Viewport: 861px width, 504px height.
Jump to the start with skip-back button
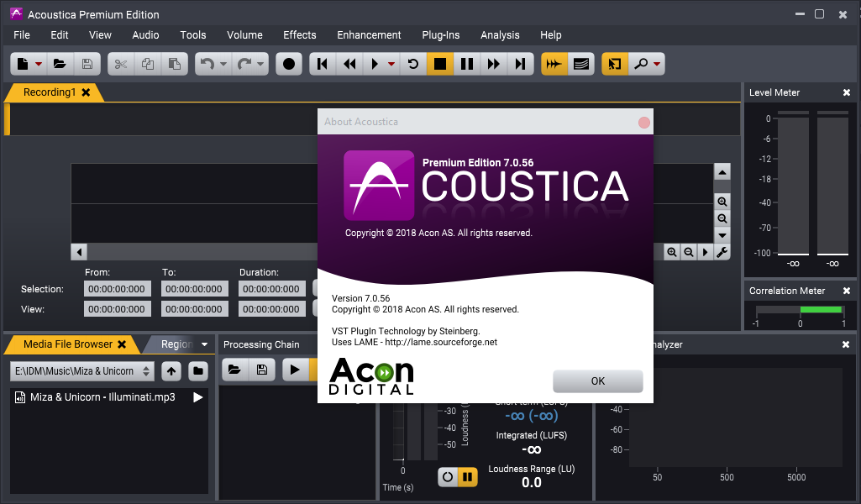click(323, 64)
